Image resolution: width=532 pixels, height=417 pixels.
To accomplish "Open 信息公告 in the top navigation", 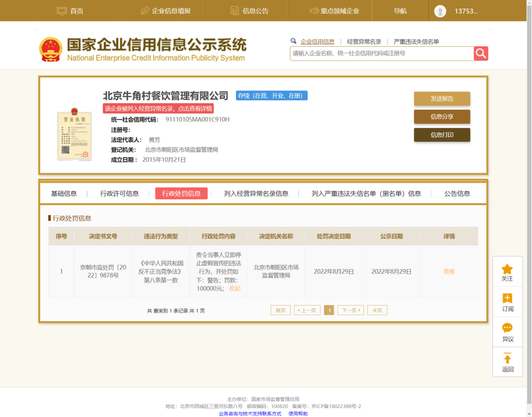I will point(250,11).
